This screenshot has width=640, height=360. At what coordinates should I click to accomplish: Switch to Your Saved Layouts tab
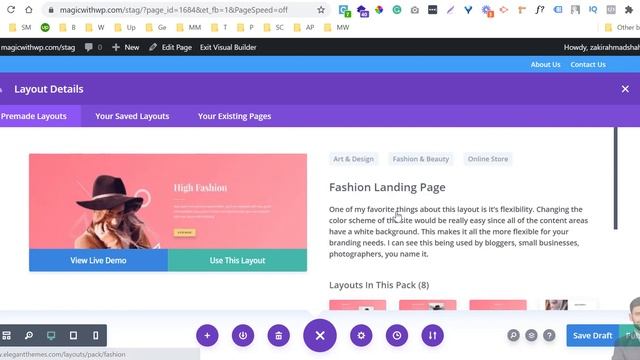tap(132, 116)
